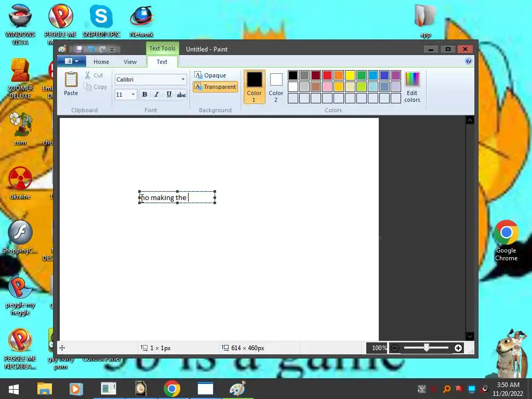Select Color 2 button

pos(276,87)
